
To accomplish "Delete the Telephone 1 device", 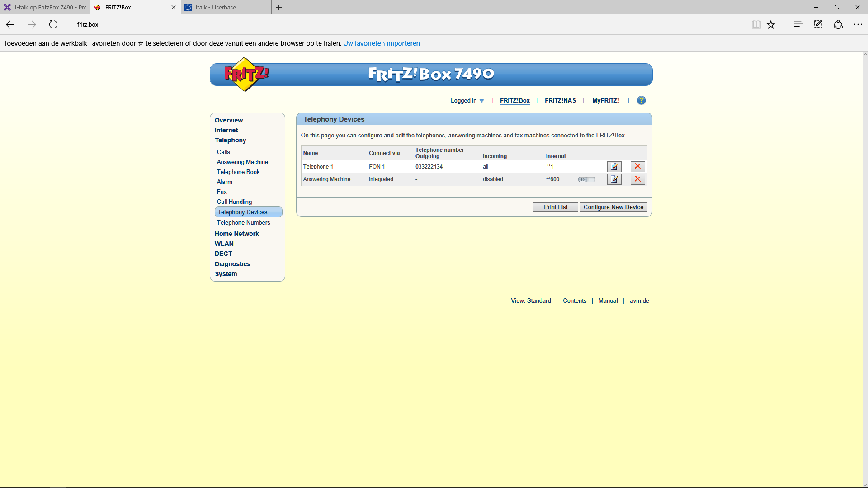I will click(x=637, y=167).
